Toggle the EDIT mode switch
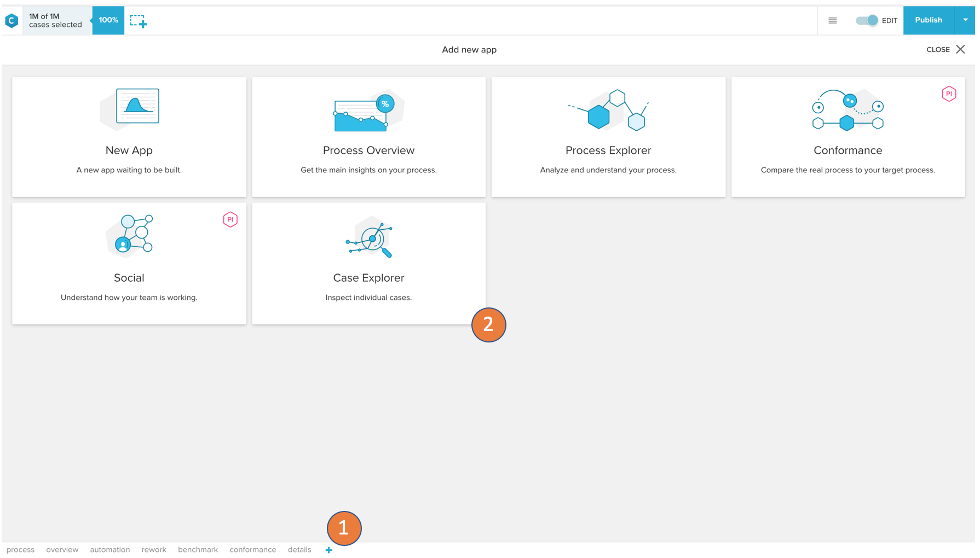Viewport: 980px width, 558px height. pos(867,21)
